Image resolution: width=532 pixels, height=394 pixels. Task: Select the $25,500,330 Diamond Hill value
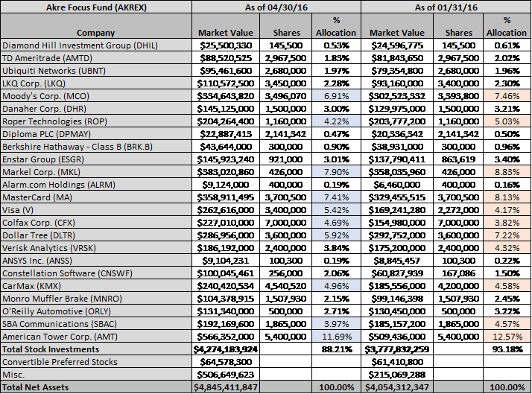pyautogui.click(x=226, y=45)
